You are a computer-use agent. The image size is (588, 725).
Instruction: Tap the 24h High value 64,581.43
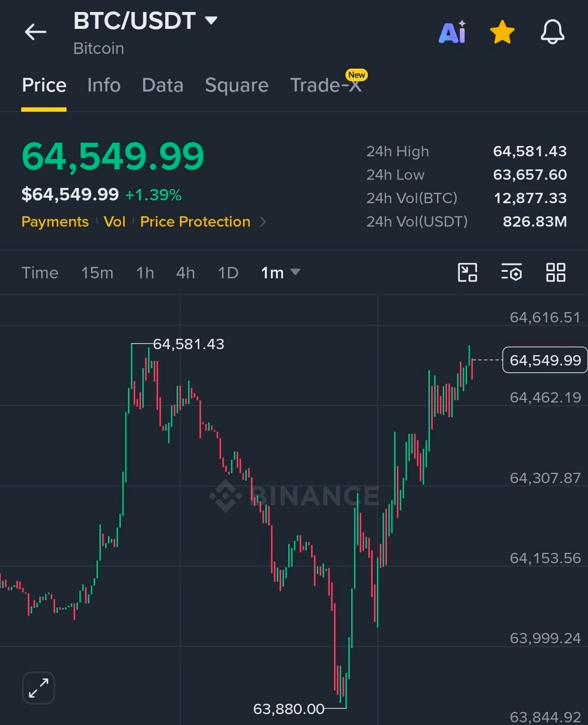[530, 151]
